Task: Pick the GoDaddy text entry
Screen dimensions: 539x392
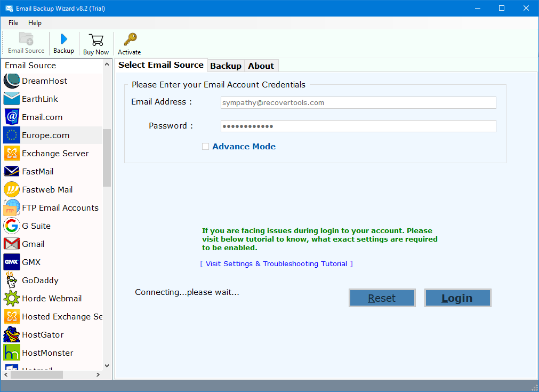Action: click(40, 280)
